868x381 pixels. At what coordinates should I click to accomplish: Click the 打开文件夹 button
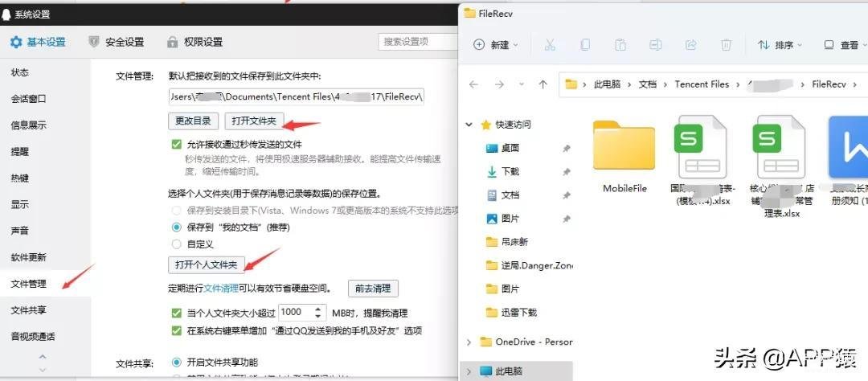click(x=254, y=121)
